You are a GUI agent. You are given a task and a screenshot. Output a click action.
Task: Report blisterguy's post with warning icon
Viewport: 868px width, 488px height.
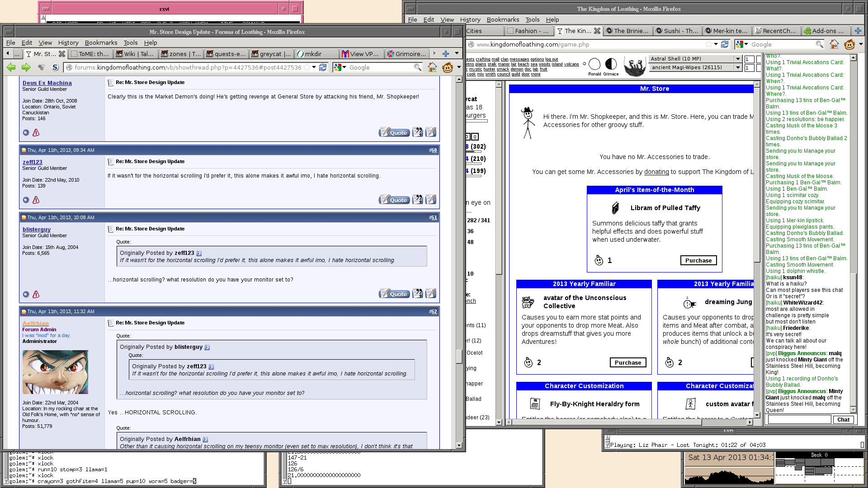(x=36, y=294)
